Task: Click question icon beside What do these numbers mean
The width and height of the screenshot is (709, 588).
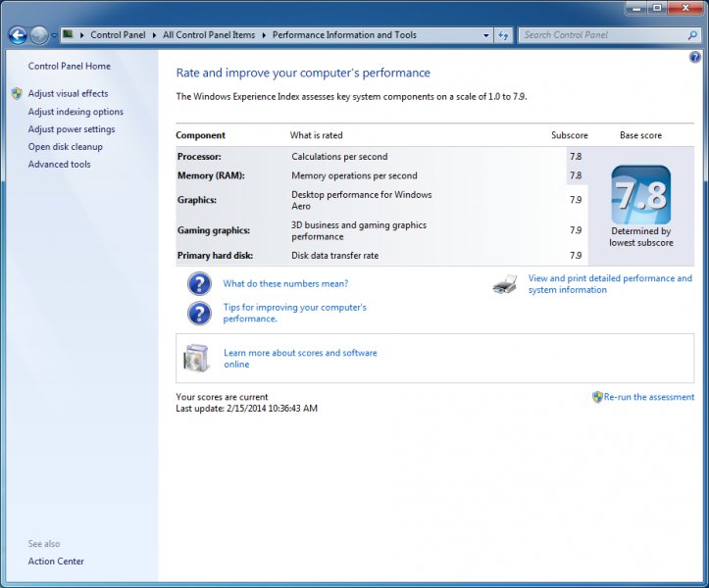Action: 199,284
